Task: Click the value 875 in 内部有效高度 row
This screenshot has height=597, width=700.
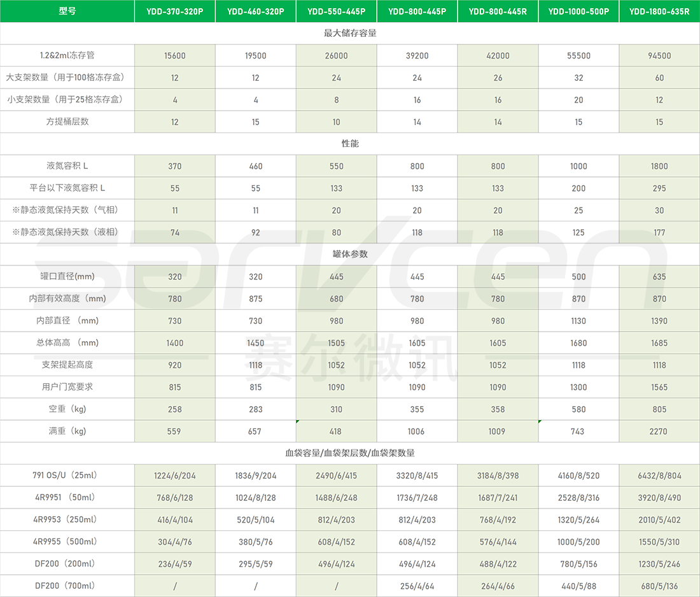Action: coord(255,298)
